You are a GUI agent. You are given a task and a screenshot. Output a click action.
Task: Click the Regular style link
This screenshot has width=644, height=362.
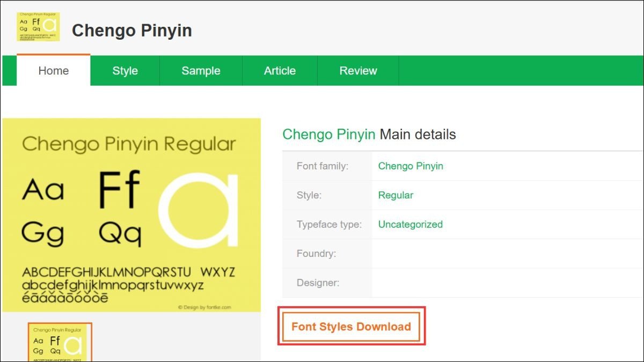pos(396,195)
